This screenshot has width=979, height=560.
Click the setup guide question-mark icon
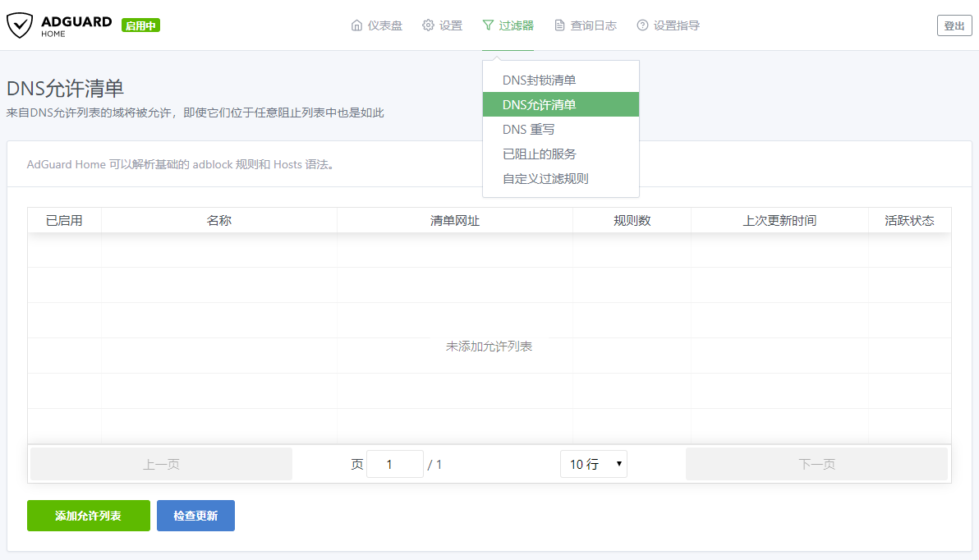[642, 25]
